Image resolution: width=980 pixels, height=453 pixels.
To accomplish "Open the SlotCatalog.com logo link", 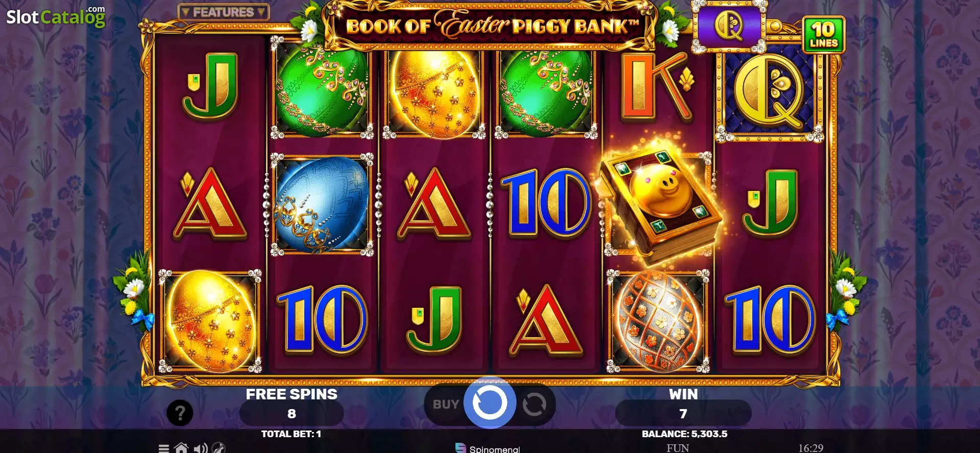I will pyautogui.click(x=56, y=16).
